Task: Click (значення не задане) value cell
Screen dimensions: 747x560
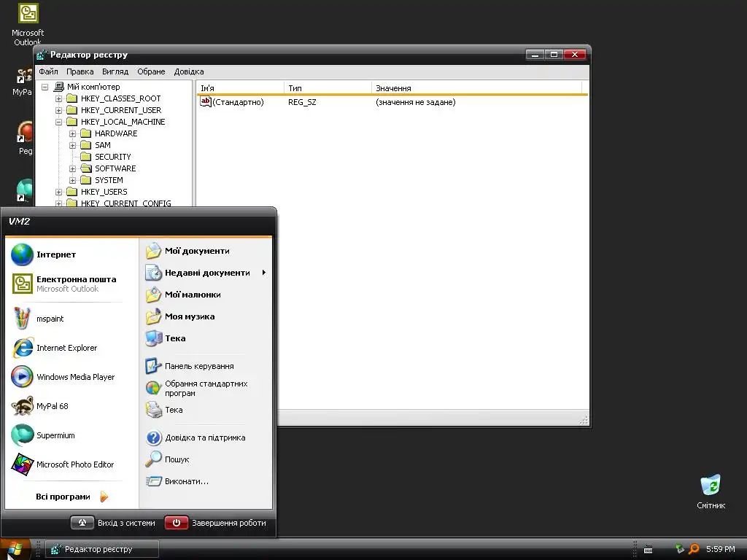Action: click(x=415, y=102)
